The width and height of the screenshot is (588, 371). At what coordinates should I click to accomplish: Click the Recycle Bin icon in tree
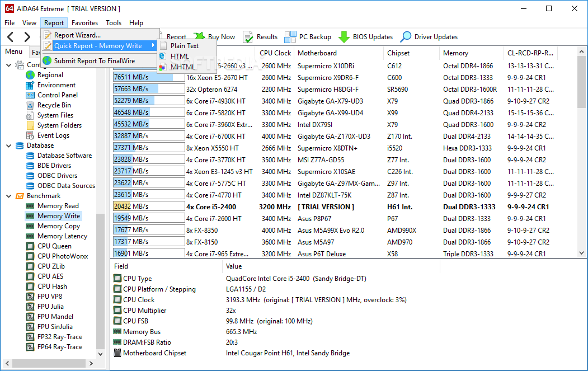[30, 105]
